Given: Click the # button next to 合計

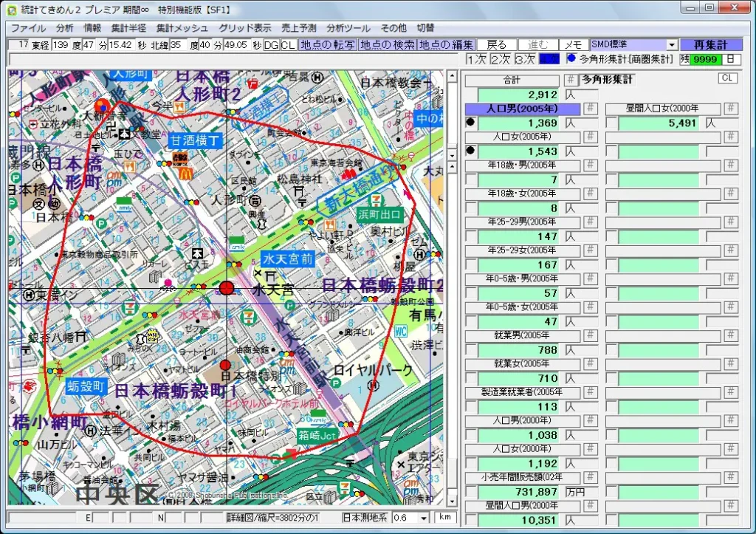Looking at the screenshot, I should [x=570, y=81].
